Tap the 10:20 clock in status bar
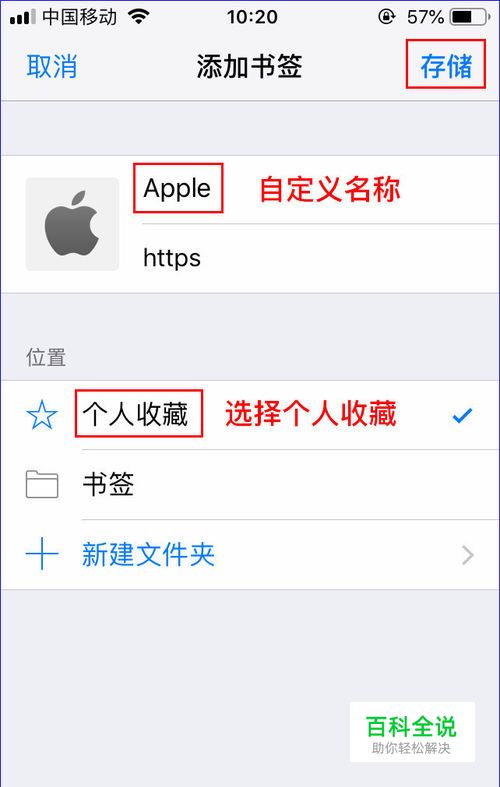 (x=252, y=18)
